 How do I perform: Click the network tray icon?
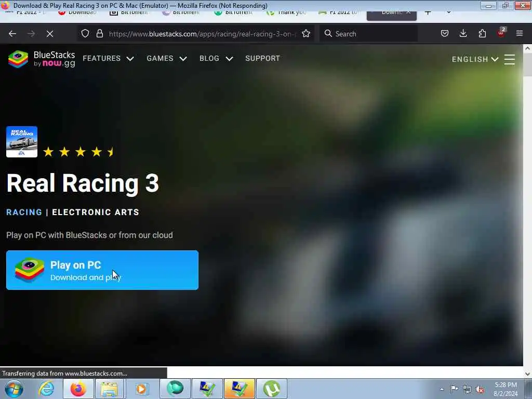(x=467, y=389)
